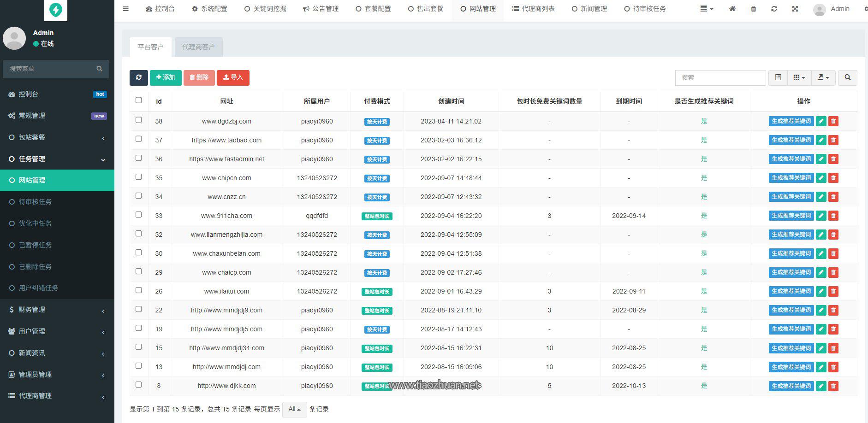Expand 财务管理 in the sidebar
This screenshot has height=423, width=868.
57,310
